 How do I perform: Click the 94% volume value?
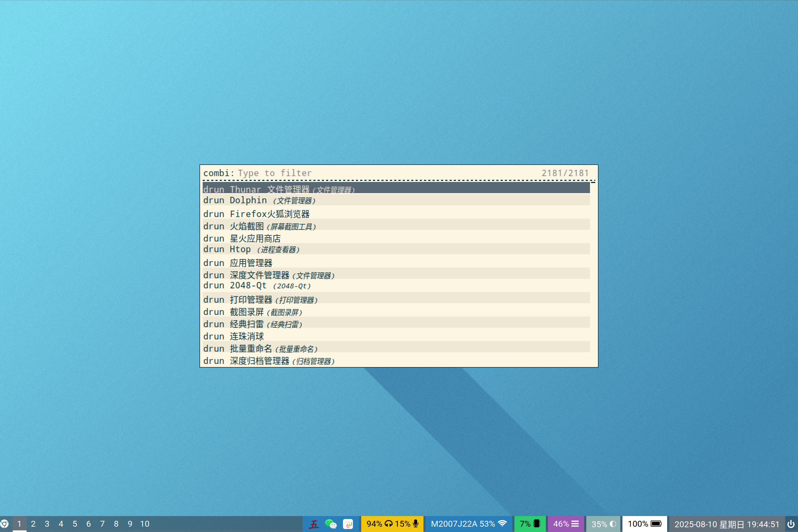coord(374,523)
